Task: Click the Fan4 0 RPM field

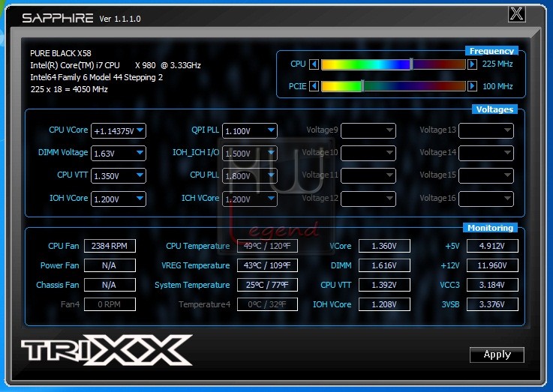Action: click(110, 304)
